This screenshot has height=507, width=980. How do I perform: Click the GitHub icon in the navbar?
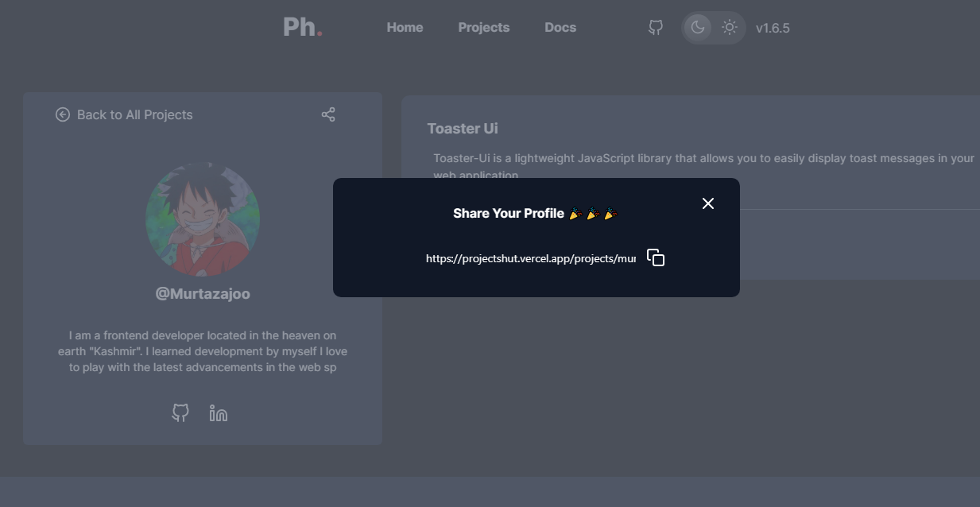655,27
